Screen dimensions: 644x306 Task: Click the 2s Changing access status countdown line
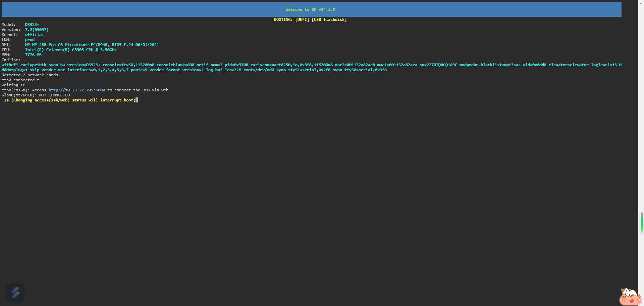(70, 100)
